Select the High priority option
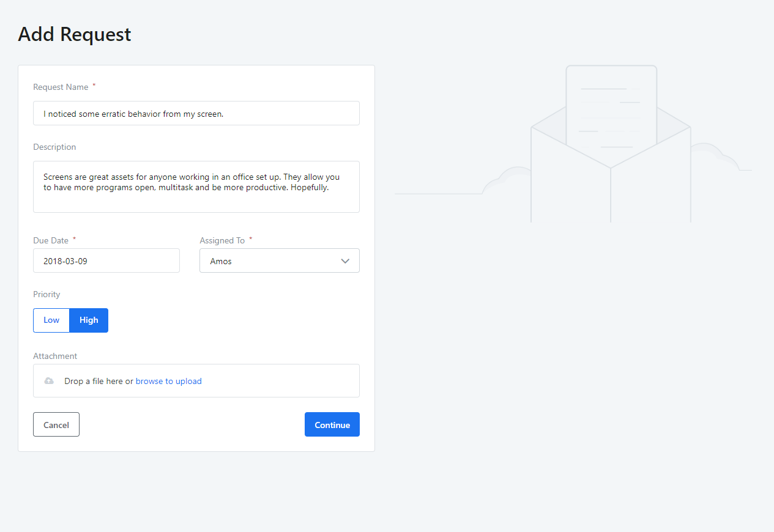Image resolution: width=774 pixels, height=532 pixels. [89, 320]
